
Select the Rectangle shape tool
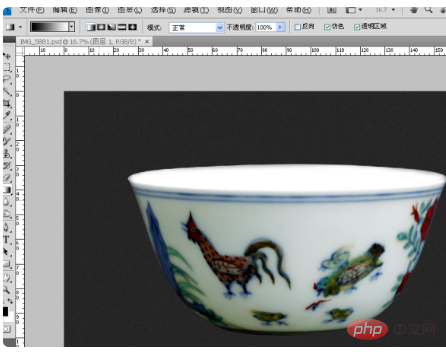[7, 264]
